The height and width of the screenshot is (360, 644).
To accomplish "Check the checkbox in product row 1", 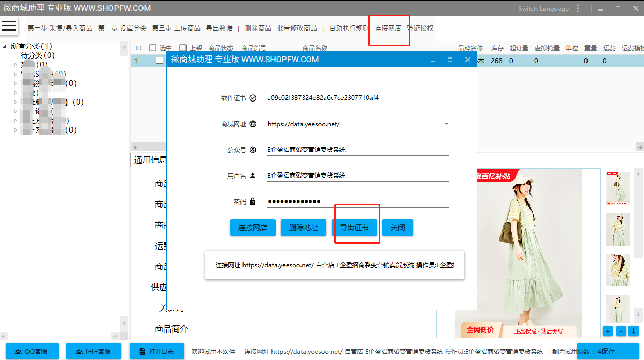I will coord(160,61).
